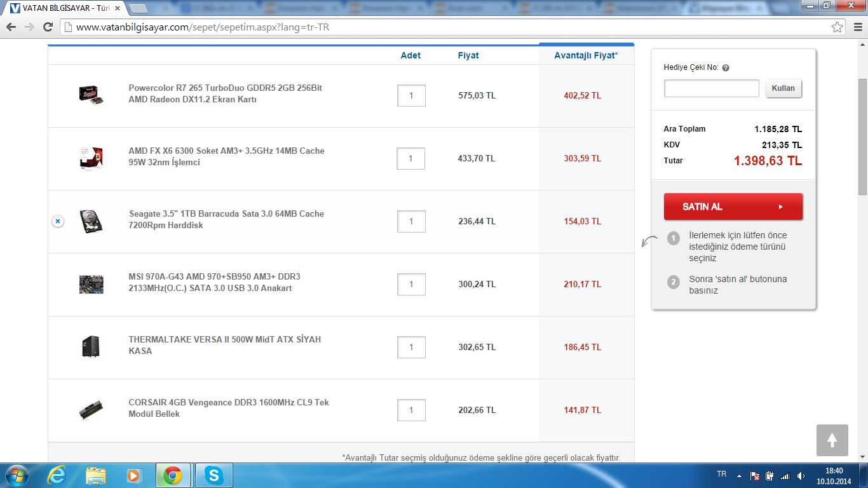Open Seagate 1TB Barracuda product link
The width and height of the screenshot is (868, 488).
[x=226, y=219]
